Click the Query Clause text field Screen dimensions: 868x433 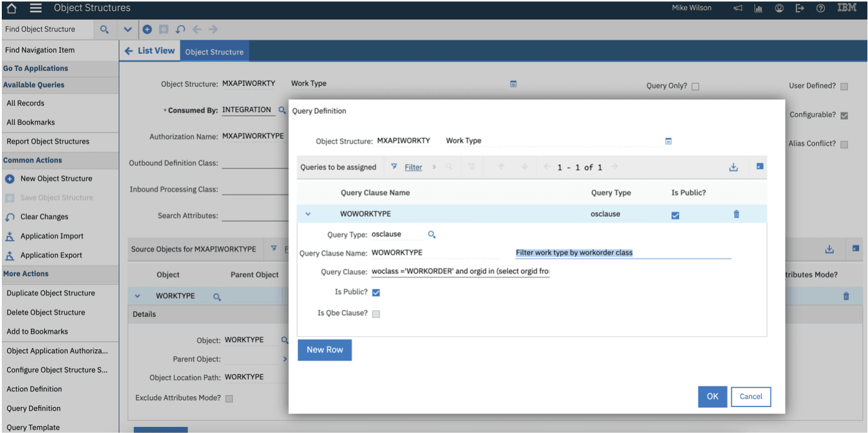click(460, 271)
